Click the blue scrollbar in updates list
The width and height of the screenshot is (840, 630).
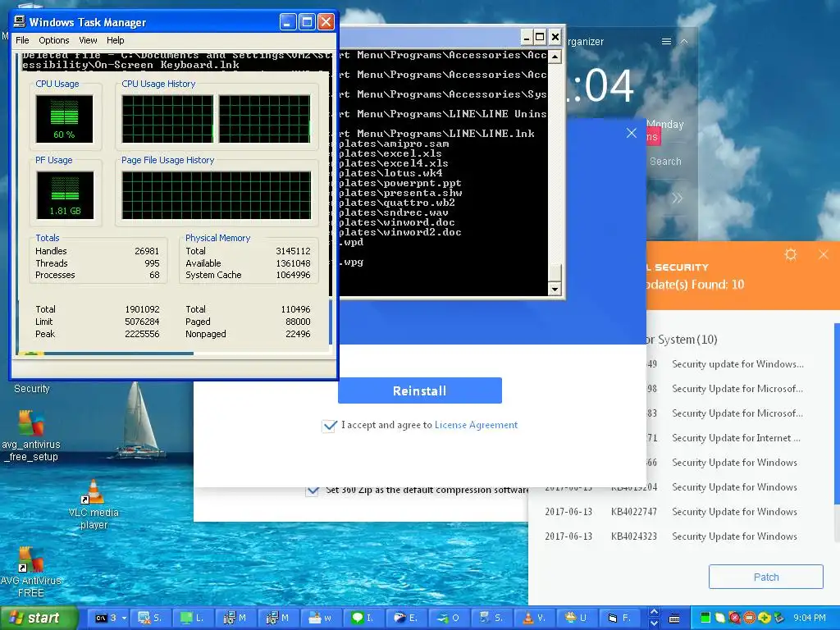click(x=837, y=413)
